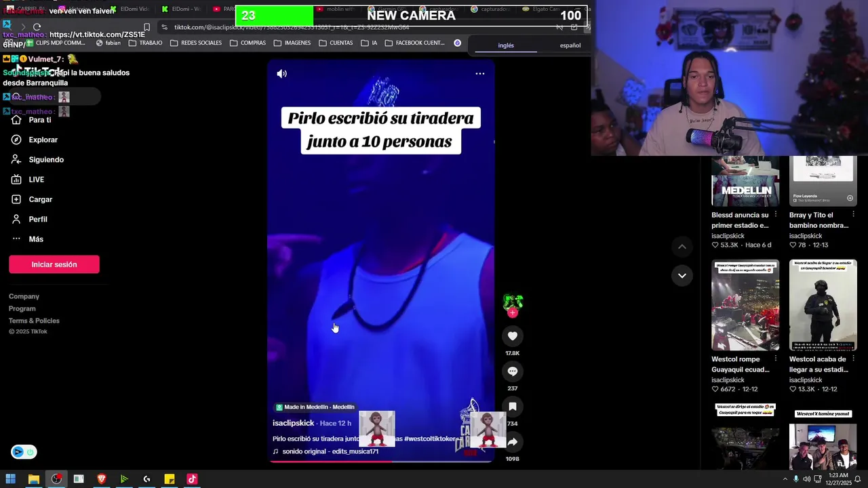Expand the Más menu
This screenshot has height=488, width=868.
(27, 239)
